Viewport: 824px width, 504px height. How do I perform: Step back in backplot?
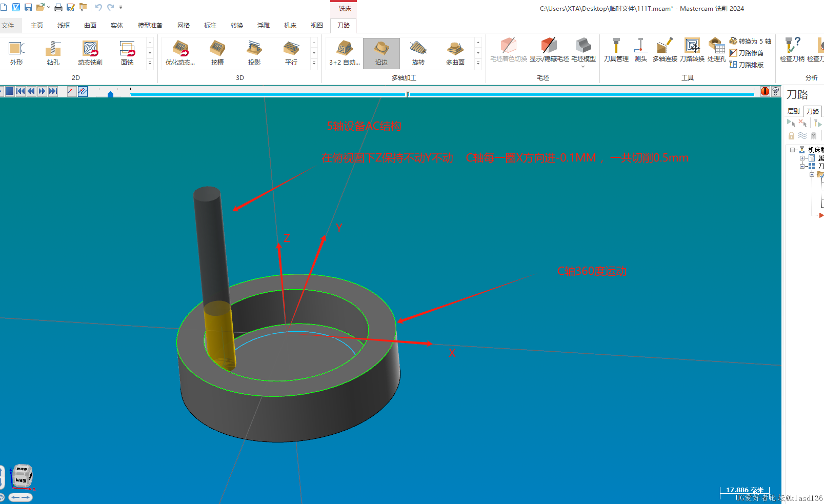(x=31, y=91)
